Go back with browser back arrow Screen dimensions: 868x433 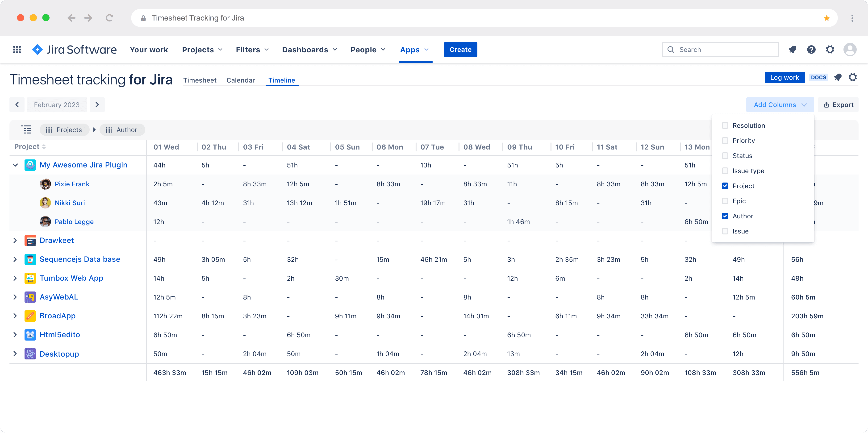(x=71, y=18)
